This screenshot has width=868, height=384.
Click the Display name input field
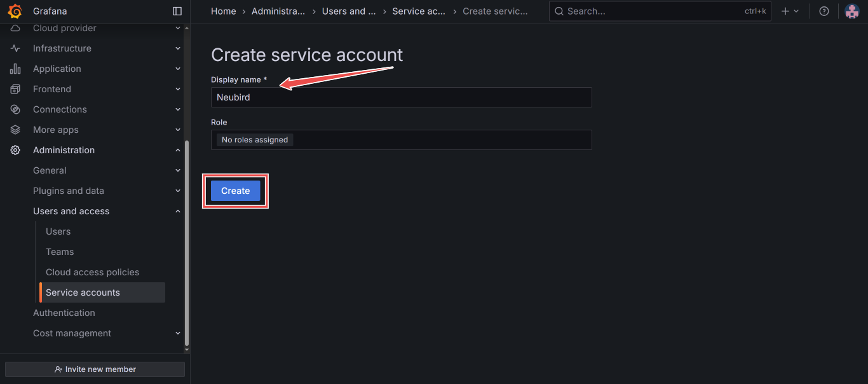(x=401, y=97)
